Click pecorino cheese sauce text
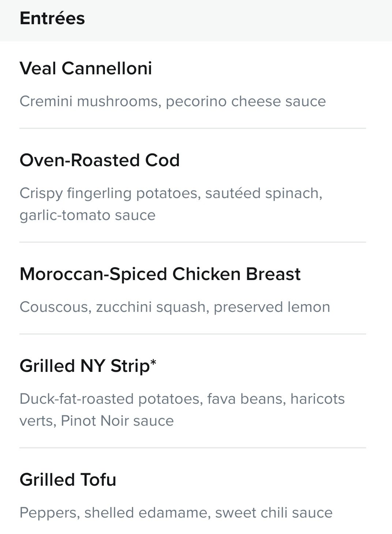The height and width of the screenshot is (534, 392). [246, 101]
